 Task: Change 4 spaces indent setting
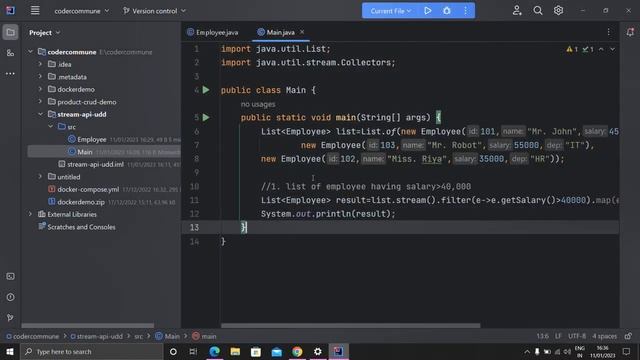(x=604, y=336)
